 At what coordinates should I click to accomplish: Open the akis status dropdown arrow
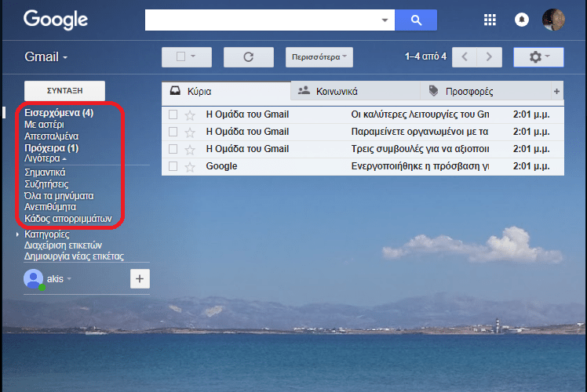coord(69,278)
